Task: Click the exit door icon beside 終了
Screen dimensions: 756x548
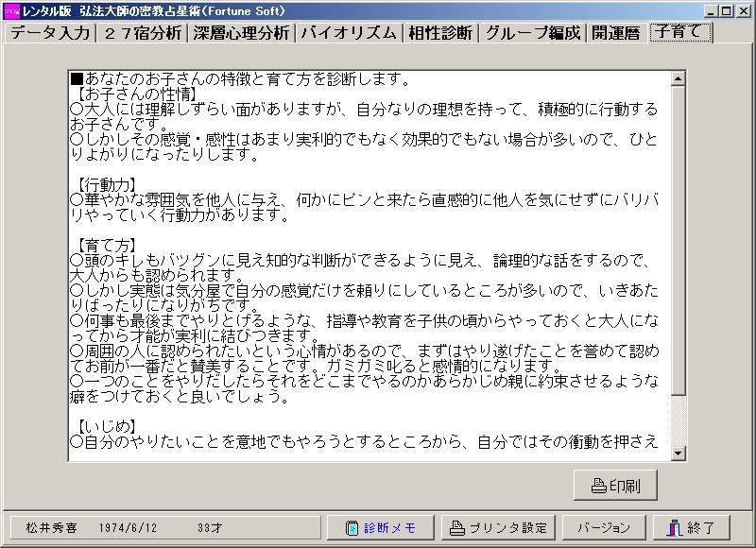Action: pyautogui.click(x=675, y=528)
